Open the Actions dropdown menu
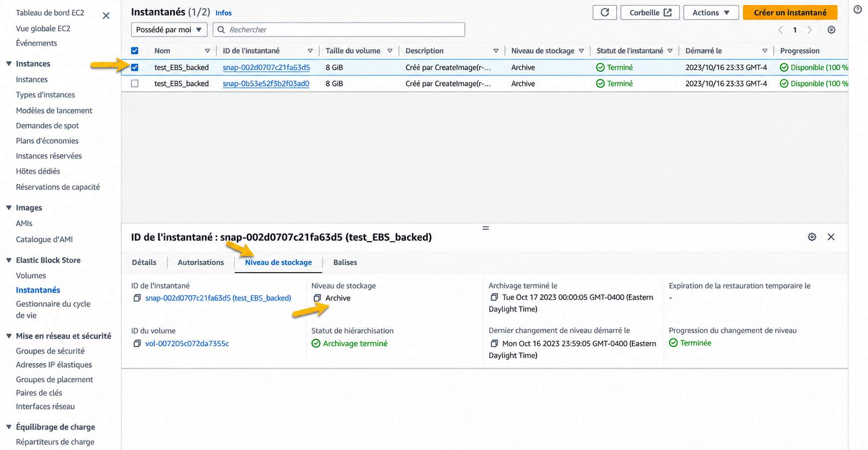Screen dimensions: 868x450 (x=711, y=12)
